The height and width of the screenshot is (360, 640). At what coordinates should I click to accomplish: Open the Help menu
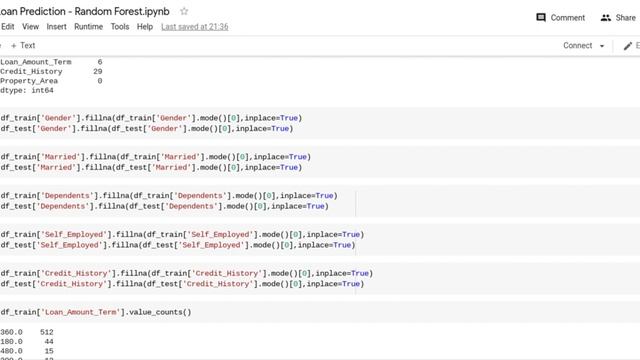[145, 27]
